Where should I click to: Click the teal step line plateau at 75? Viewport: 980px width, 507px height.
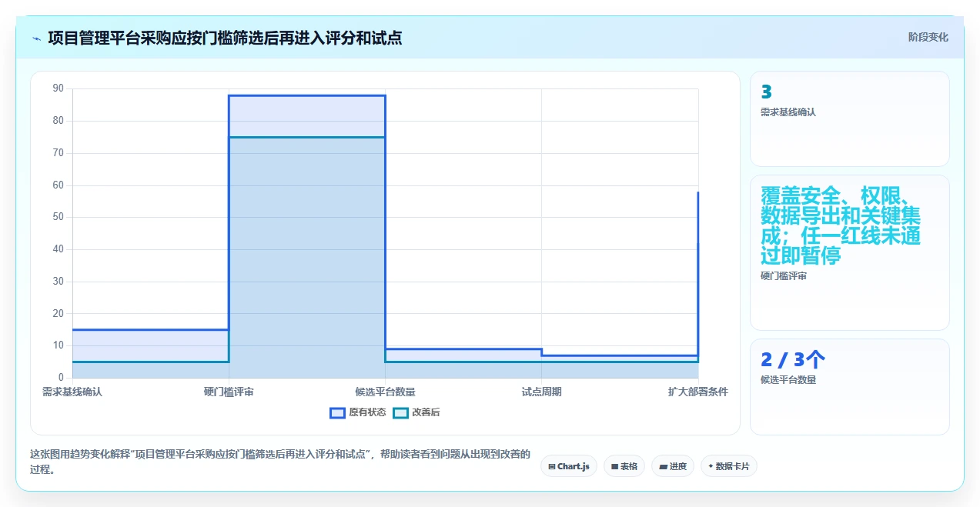(x=306, y=137)
